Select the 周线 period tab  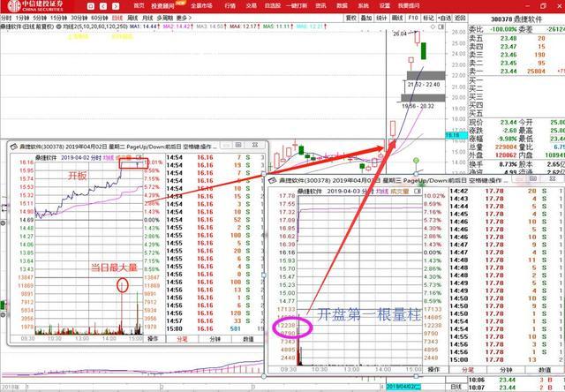tap(132, 18)
